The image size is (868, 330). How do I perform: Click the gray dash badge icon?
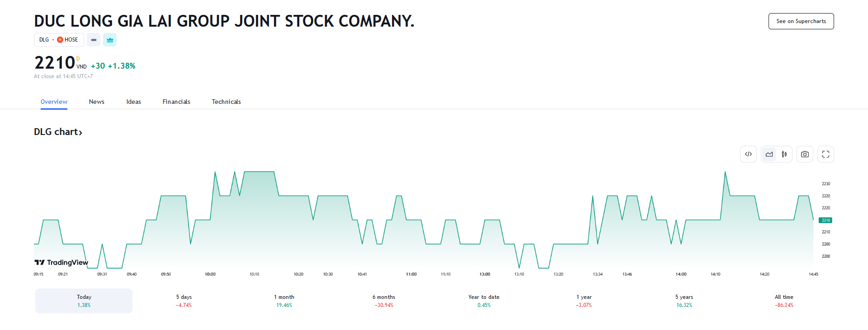[x=94, y=40]
